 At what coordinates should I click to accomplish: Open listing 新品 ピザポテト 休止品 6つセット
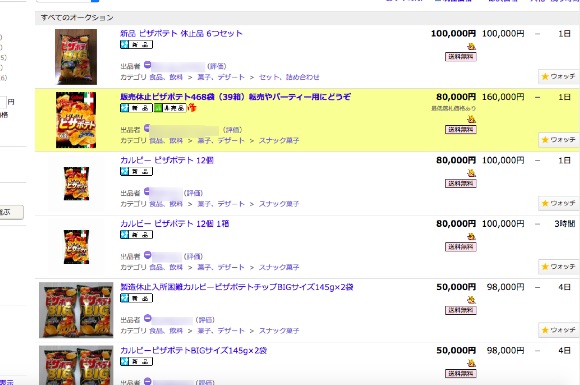tap(181, 33)
